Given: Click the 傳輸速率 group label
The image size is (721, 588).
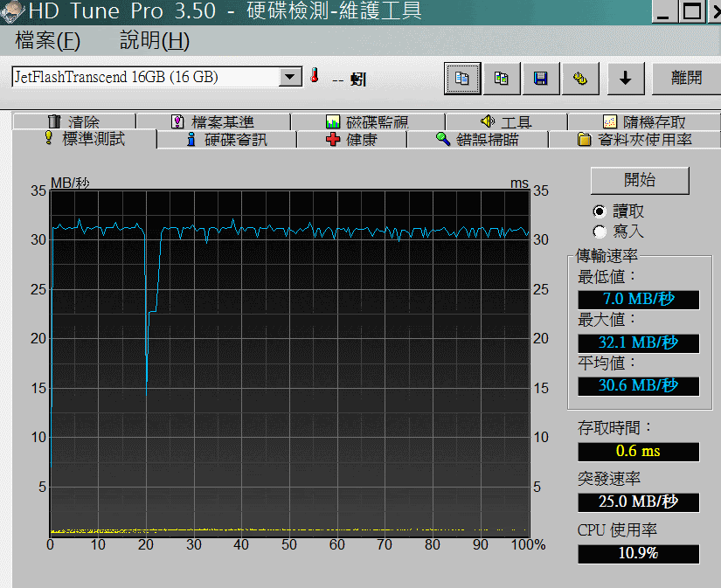Looking at the screenshot, I should (x=607, y=256).
